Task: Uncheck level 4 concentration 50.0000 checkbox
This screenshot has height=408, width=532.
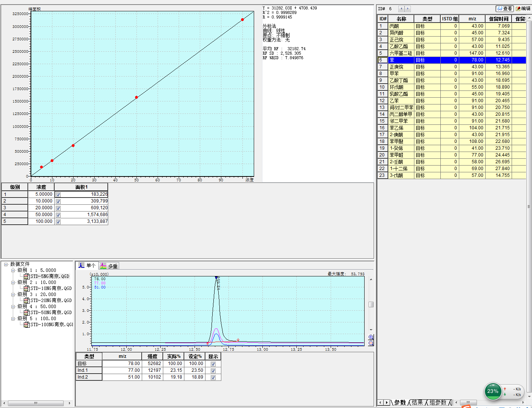Action: click(58, 215)
